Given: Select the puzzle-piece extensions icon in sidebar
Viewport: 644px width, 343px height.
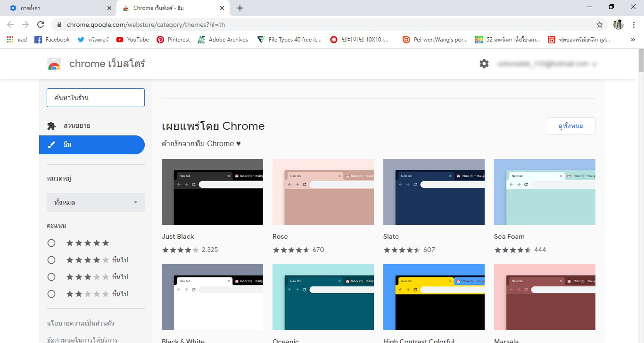Looking at the screenshot, I should click(51, 125).
